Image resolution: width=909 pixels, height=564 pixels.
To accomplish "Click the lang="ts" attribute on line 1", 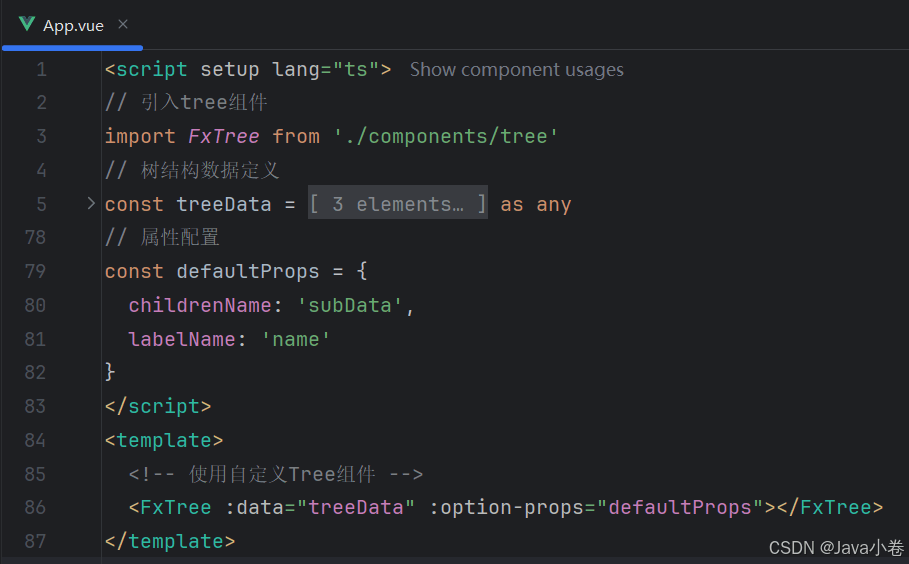I will click(x=325, y=70).
